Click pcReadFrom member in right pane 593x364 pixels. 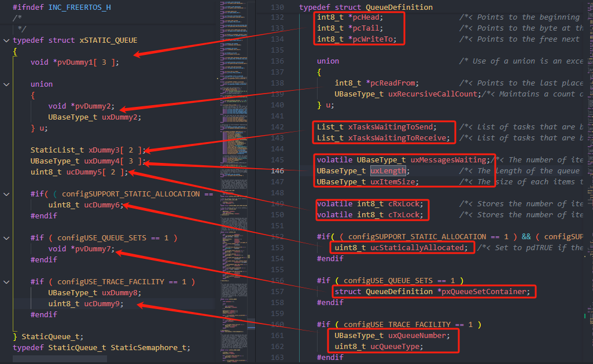click(x=393, y=83)
